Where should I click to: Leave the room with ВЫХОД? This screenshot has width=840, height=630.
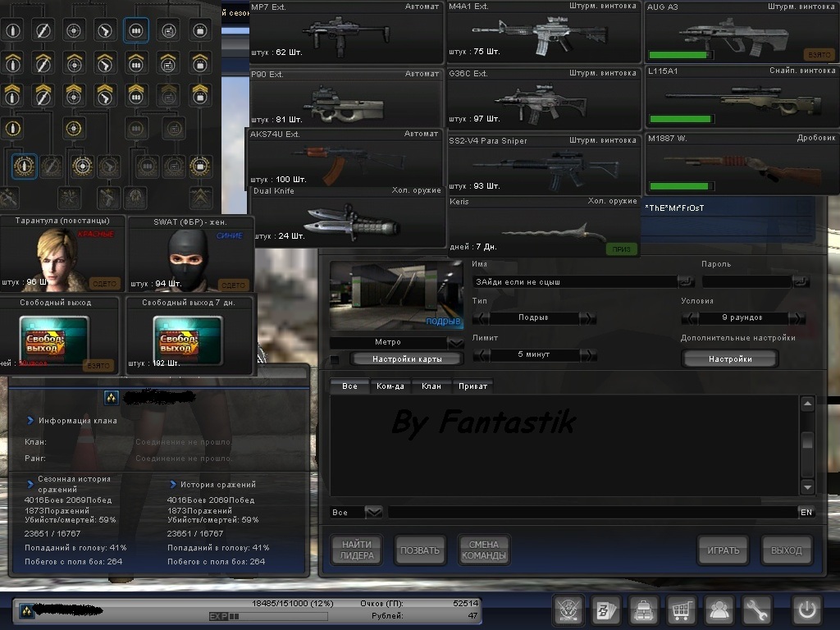(x=787, y=550)
